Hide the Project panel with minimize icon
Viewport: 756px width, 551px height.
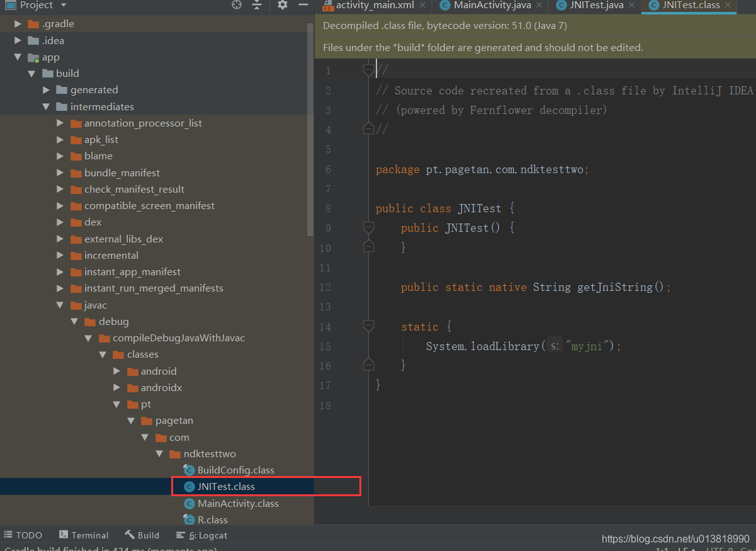[303, 5]
